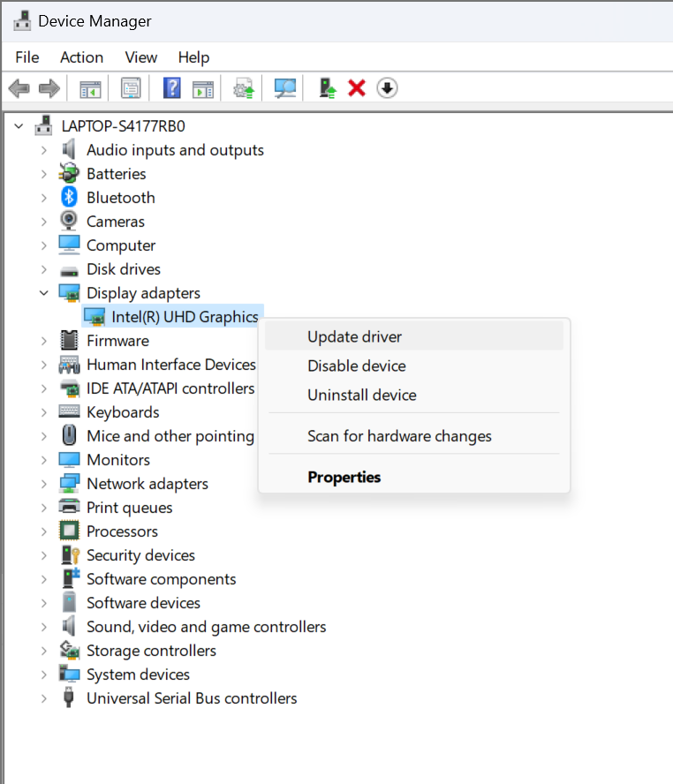Open the Action menu
Screen dimensions: 673x784
tap(81, 57)
